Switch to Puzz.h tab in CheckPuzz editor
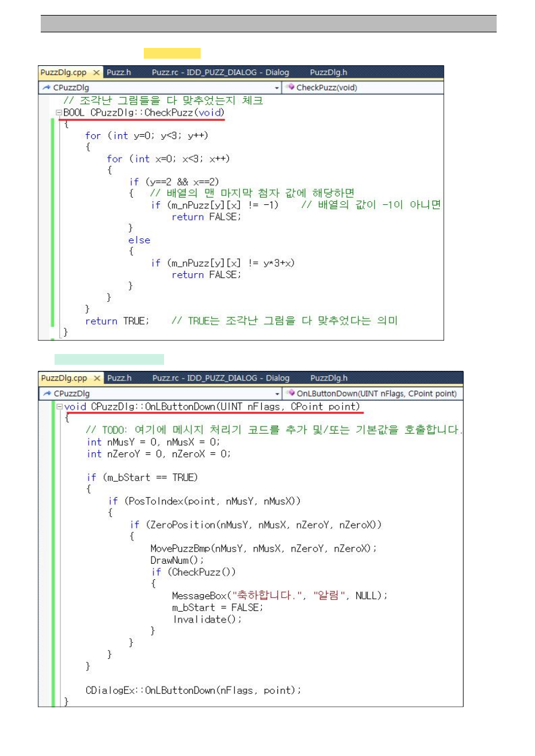The width and height of the screenshot is (535, 756). (119, 72)
